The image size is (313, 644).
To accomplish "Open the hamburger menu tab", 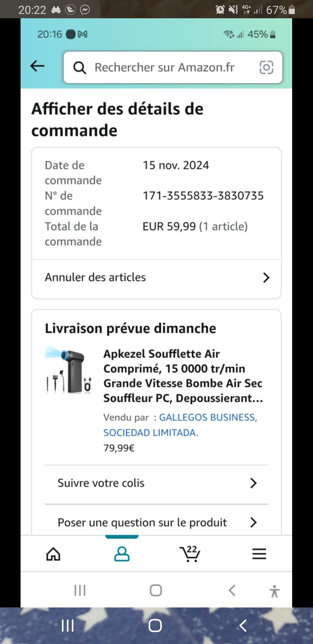I will pyautogui.click(x=259, y=554).
